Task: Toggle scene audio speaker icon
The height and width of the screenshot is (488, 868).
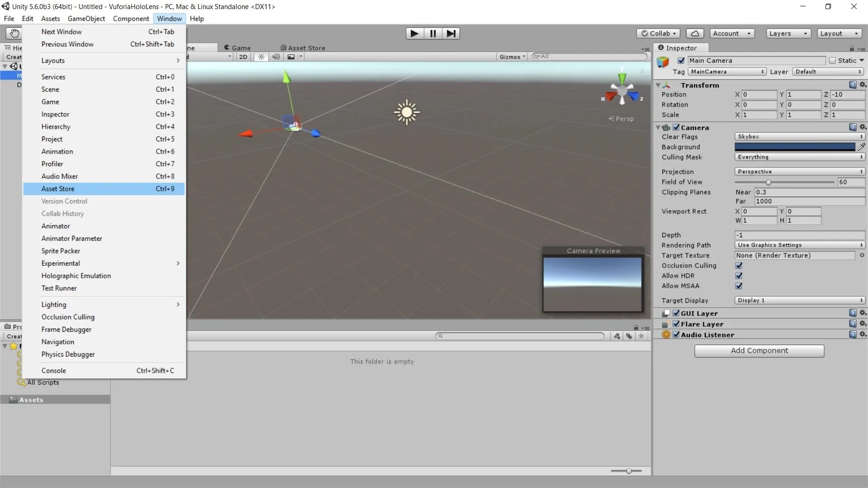Action: [276, 57]
